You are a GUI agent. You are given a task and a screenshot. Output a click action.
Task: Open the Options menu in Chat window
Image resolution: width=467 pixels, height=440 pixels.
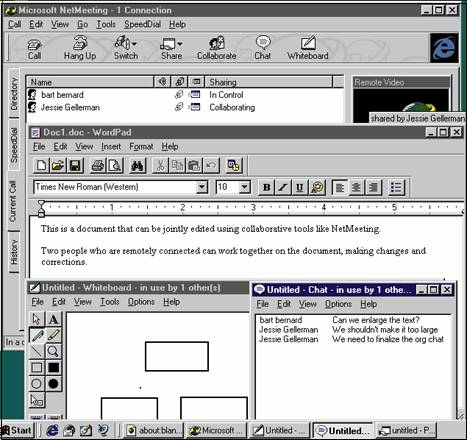click(x=338, y=304)
